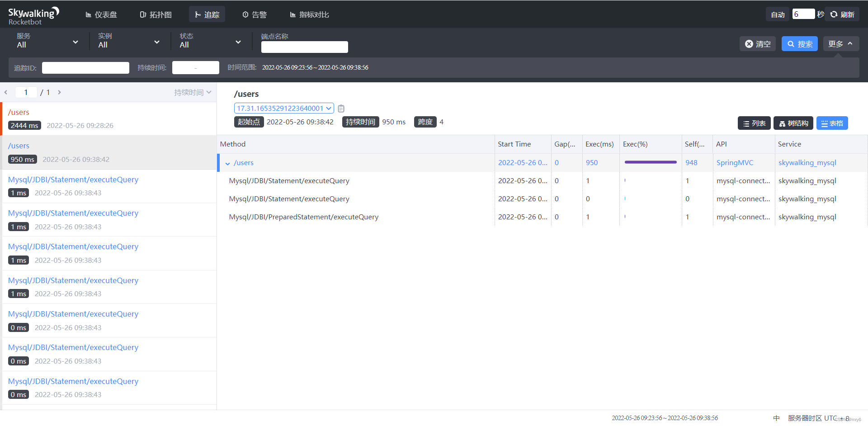Screen dimensions: 868x426
Task: Click the 950 ms duration value in header
Action: [x=394, y=122]
